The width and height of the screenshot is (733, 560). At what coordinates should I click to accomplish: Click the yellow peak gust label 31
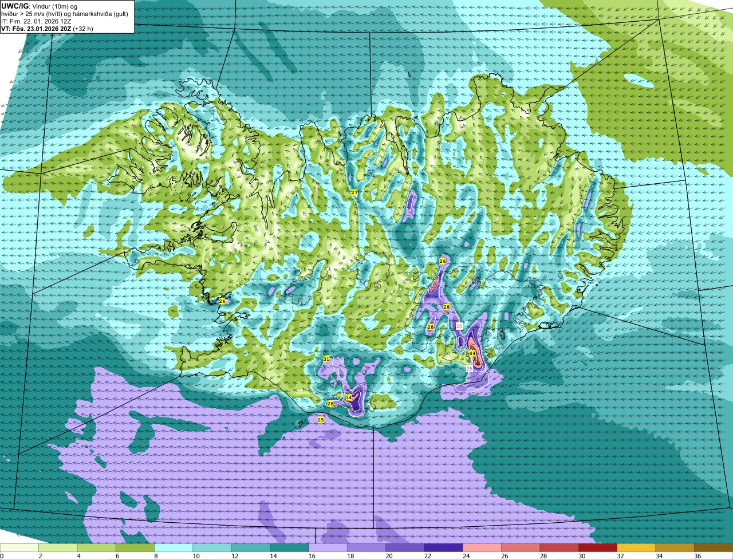[326, 359]
